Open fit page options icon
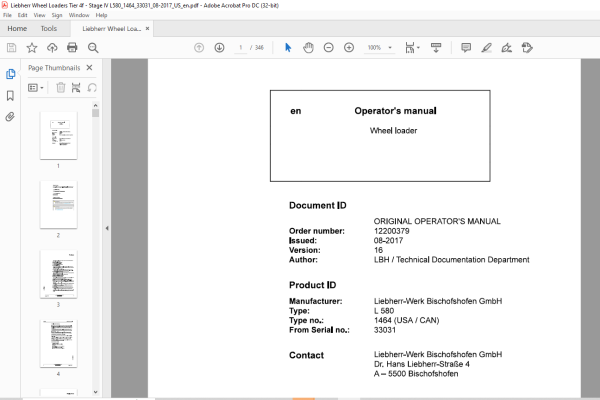Viewport: 600px width, 400px height. pos(412,48)
